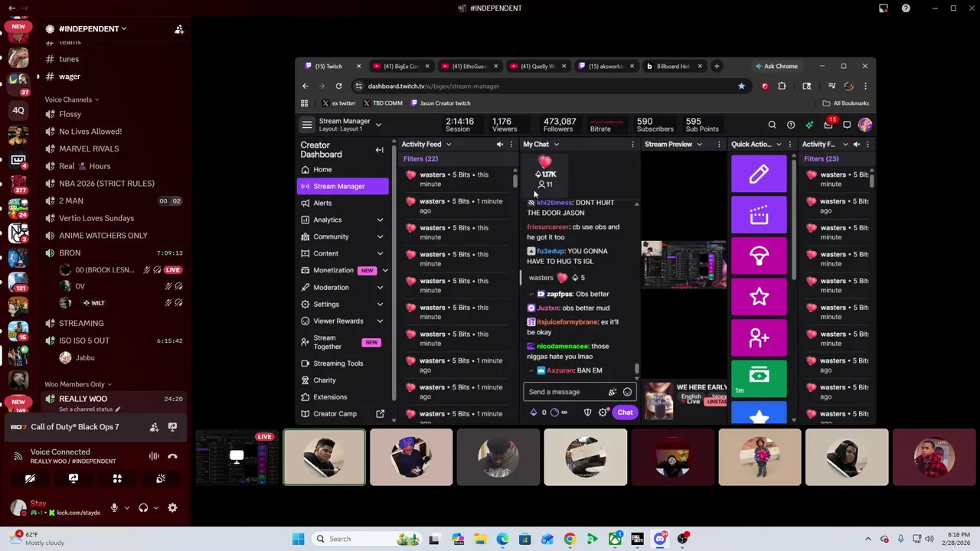
Task: Click the Edit Stream Info quick action pencil
Action: 759,174
